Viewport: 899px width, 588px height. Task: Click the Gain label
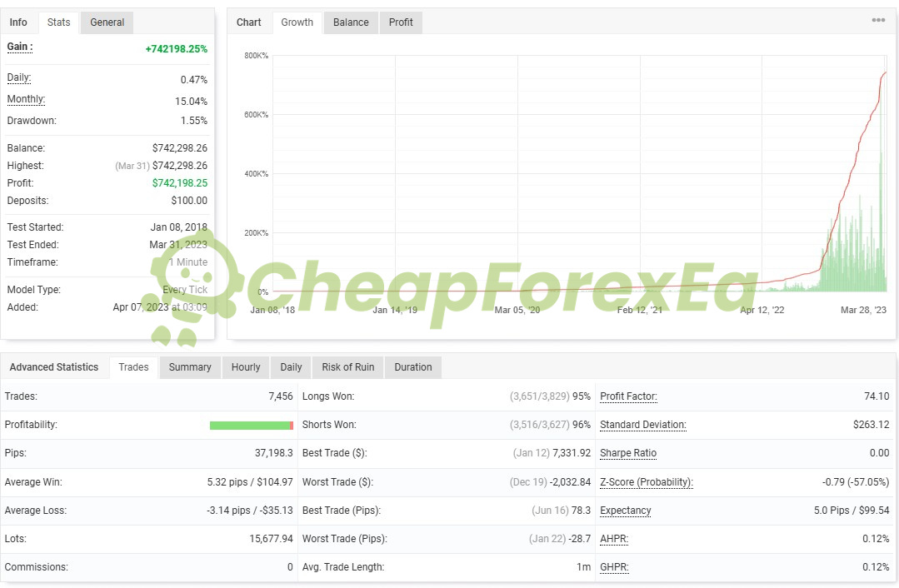[x=19, y=47]
